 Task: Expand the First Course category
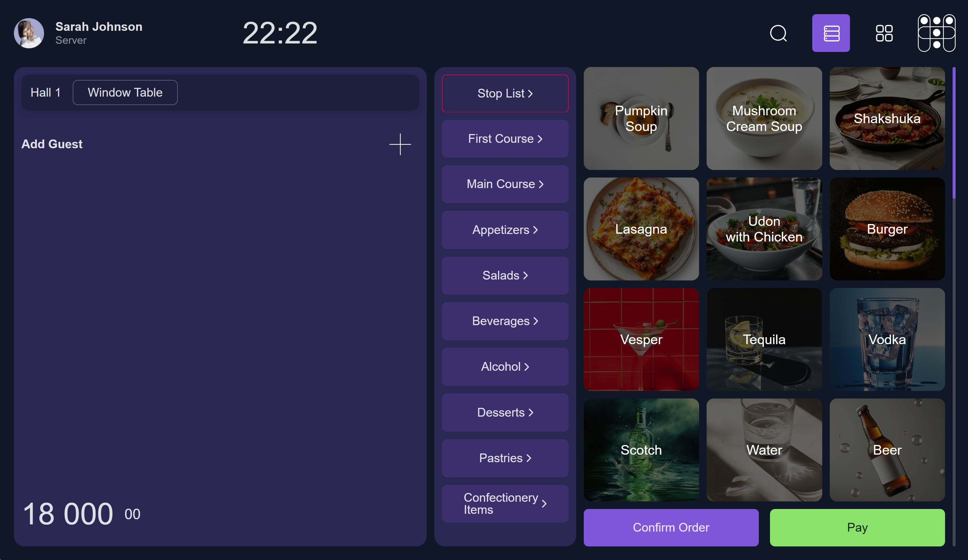click(x=505, y=139)
